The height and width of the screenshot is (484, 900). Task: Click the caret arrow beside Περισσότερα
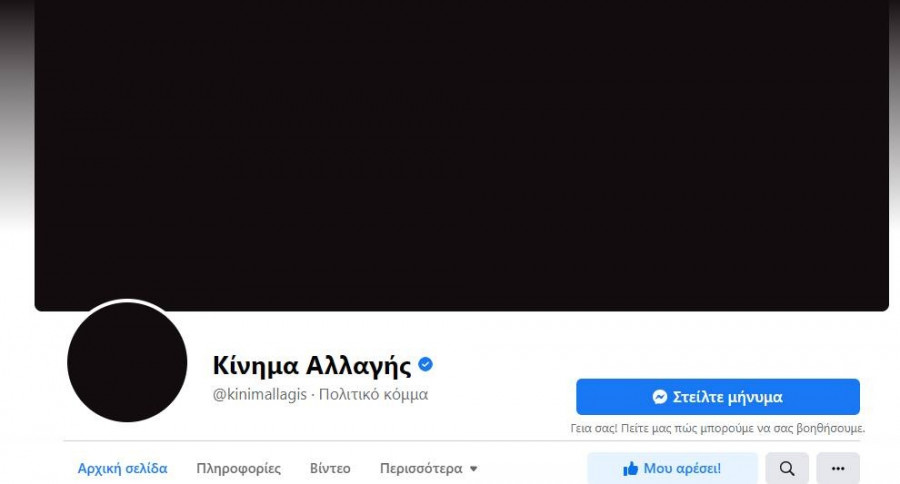pos(474,469)
